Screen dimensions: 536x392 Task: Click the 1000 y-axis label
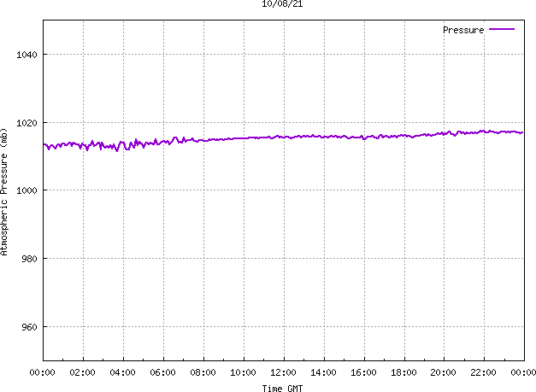[27, 190]
